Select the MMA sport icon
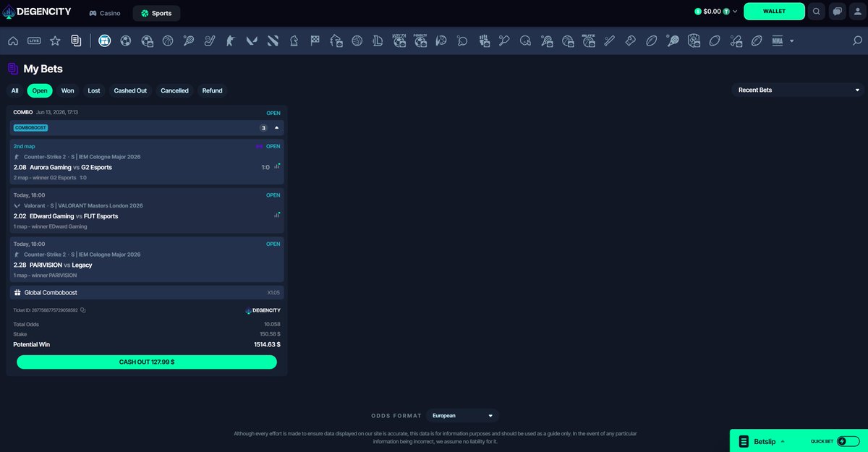This screenshot has height=452, width=868. [778, 41]
